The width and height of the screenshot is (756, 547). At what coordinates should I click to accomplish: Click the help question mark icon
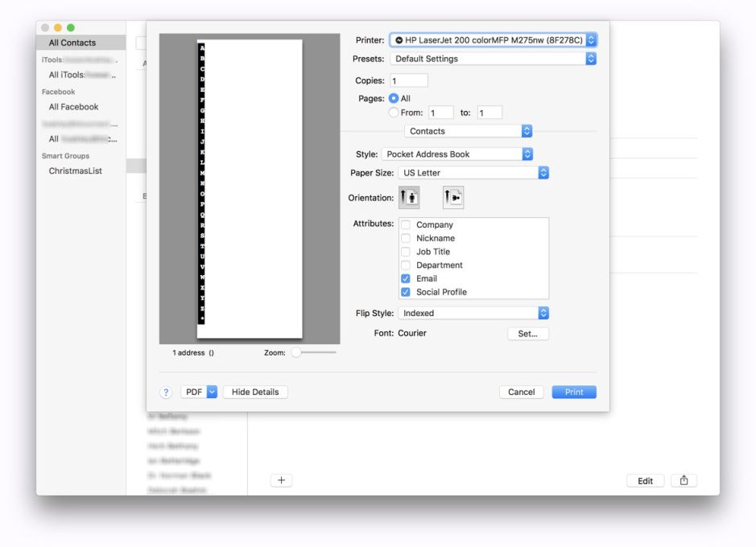tap(167, 392)
